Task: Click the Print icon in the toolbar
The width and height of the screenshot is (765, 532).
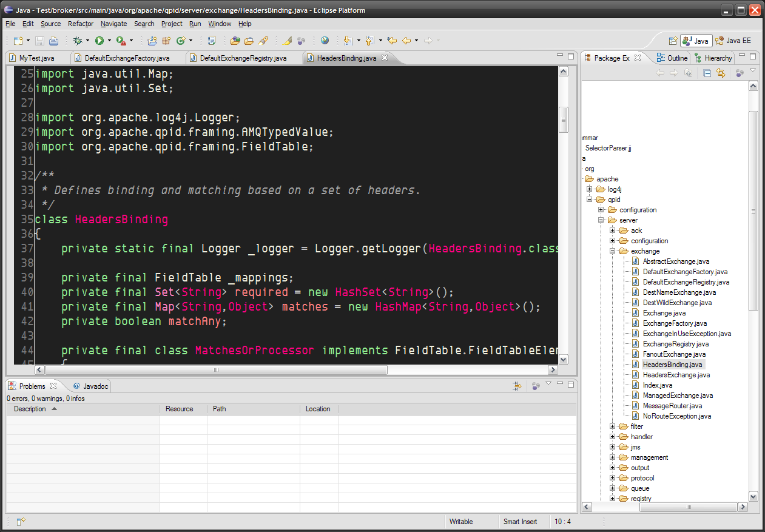Action: pyautogui.click(x=53, y=41)
